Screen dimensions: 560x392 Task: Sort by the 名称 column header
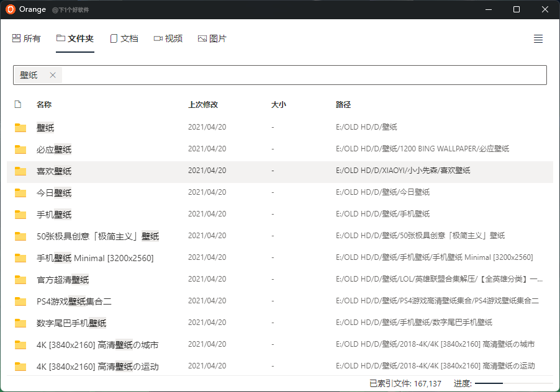(44, 105)
